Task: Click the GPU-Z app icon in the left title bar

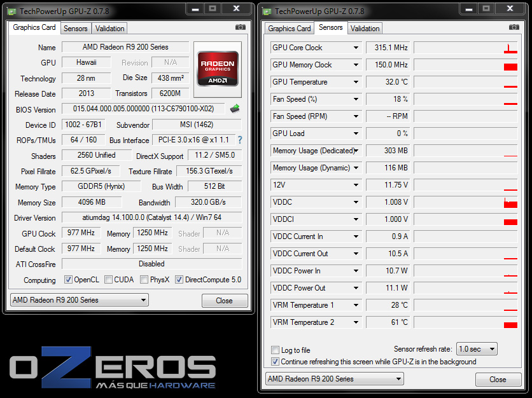Action: (x=12, y=11)
